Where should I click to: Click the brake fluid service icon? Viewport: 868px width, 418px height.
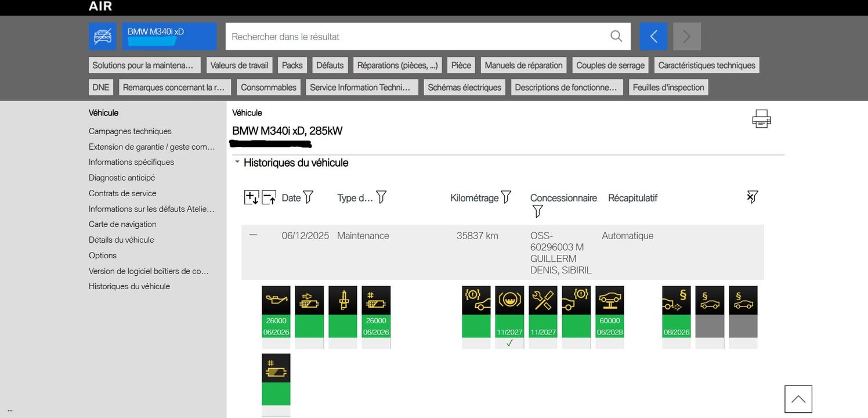509,300
